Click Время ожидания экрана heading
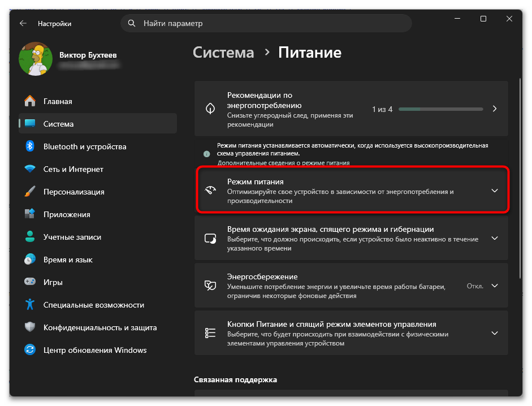The height and width of the screenshot is (406, 532). click(x=331, y=229)
